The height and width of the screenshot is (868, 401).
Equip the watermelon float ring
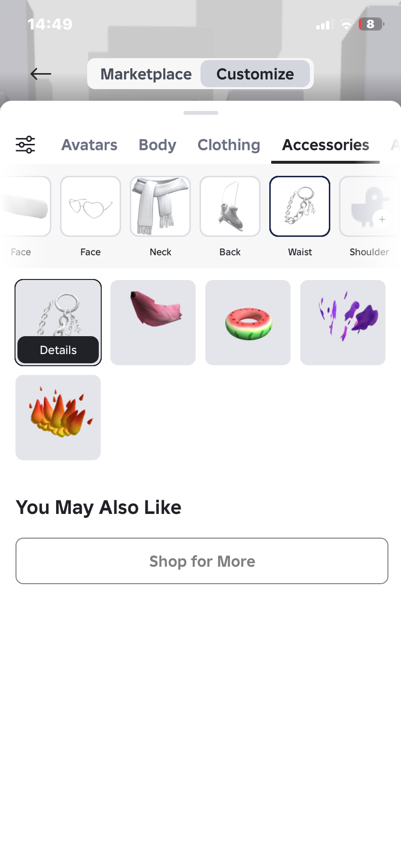(x=248, y=323)
